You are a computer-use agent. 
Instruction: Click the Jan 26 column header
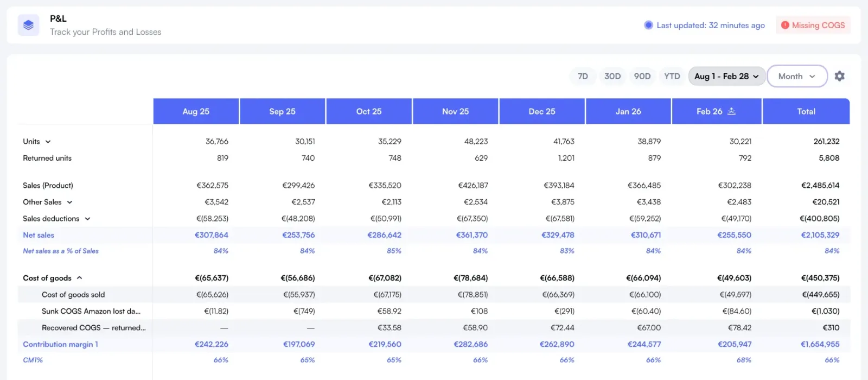[x=628, y=111]
